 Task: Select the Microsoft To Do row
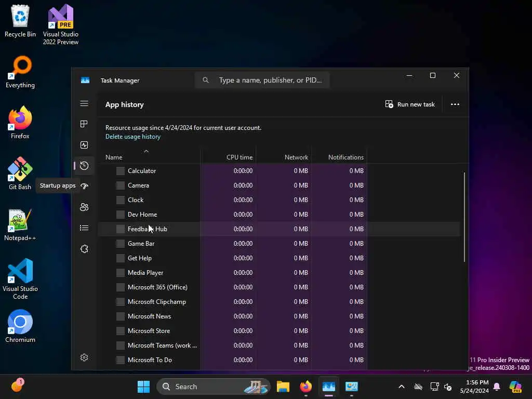pyautogui.click(x=279, y=360)
